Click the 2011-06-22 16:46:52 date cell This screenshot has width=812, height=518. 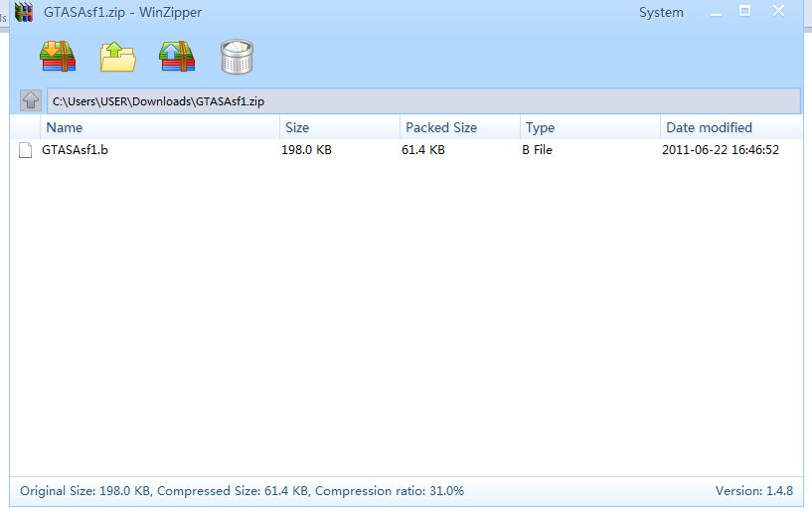[721, 150]
